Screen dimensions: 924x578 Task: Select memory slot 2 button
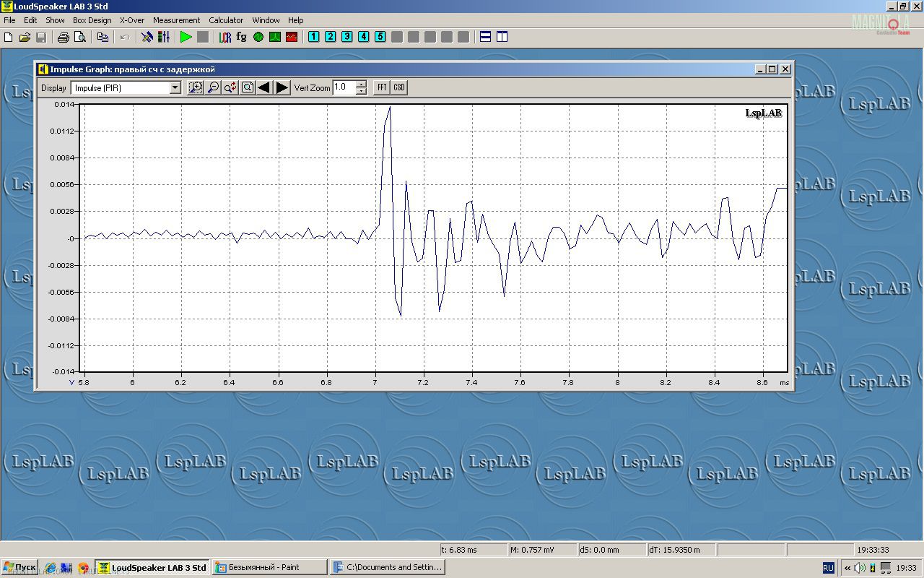[331, 37]
